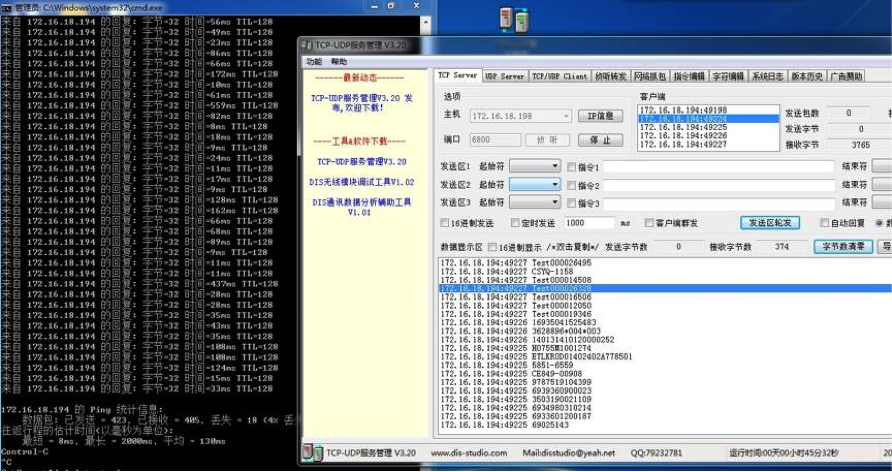Image resolution: width=892 pixels, height=472 pixels.
Task: Expand the 发送区1 起始符 dropdown
Action: (555, 167)
